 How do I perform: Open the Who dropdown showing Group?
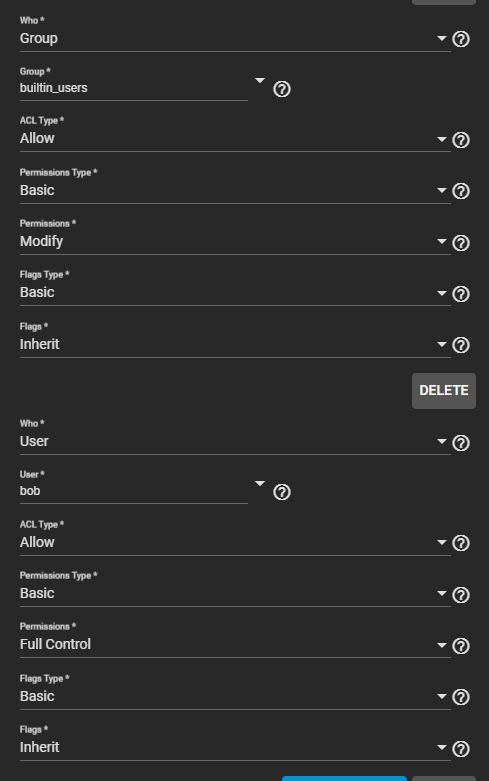(x=235, y=38)
